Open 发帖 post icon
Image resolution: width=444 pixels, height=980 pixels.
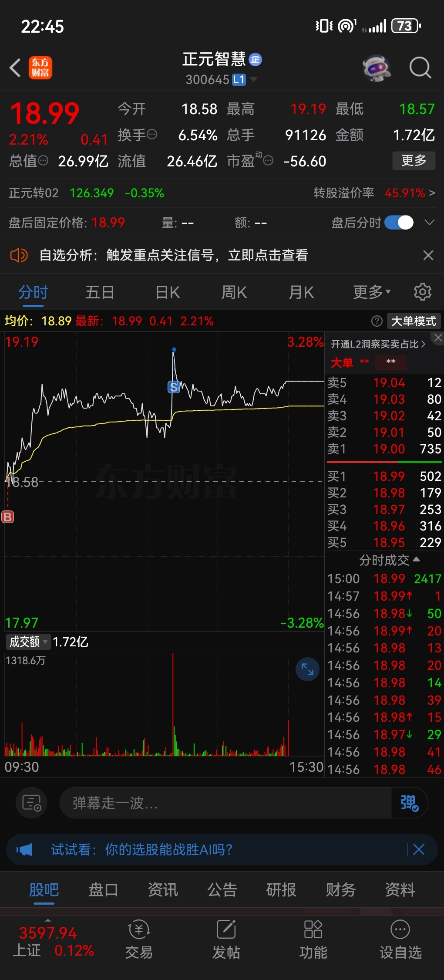tap(226, 939)
